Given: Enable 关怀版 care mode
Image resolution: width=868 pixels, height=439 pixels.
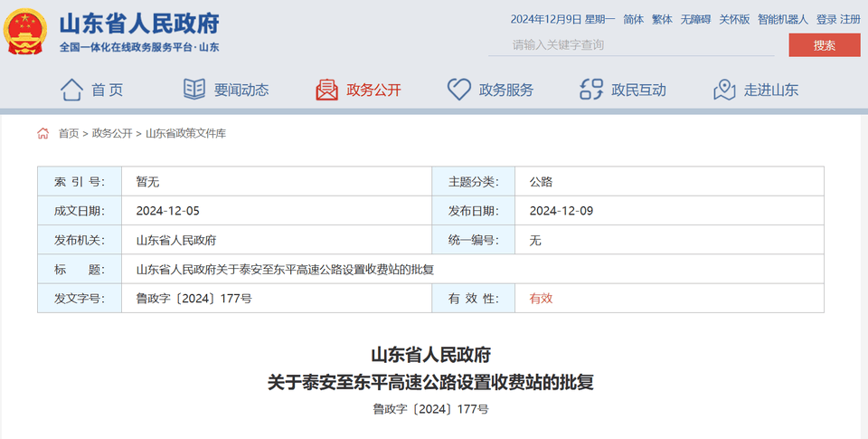Looking at the screenshot, I should pos(734,19).
